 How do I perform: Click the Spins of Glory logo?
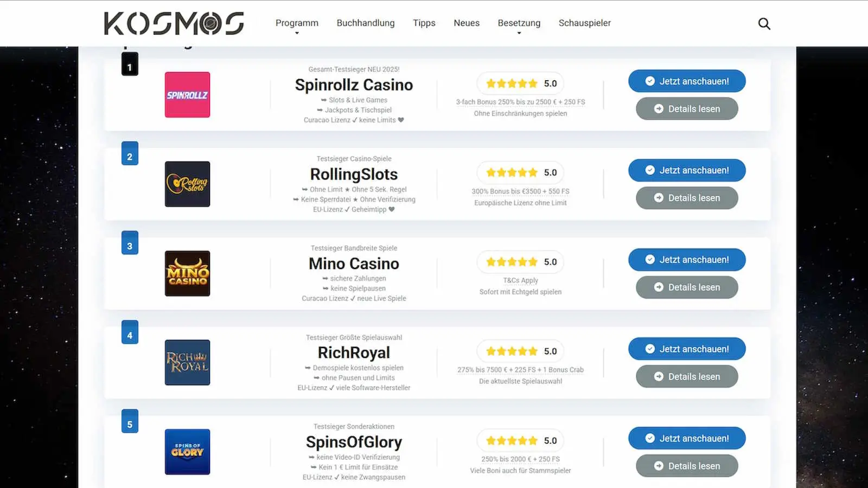point(187,452)
